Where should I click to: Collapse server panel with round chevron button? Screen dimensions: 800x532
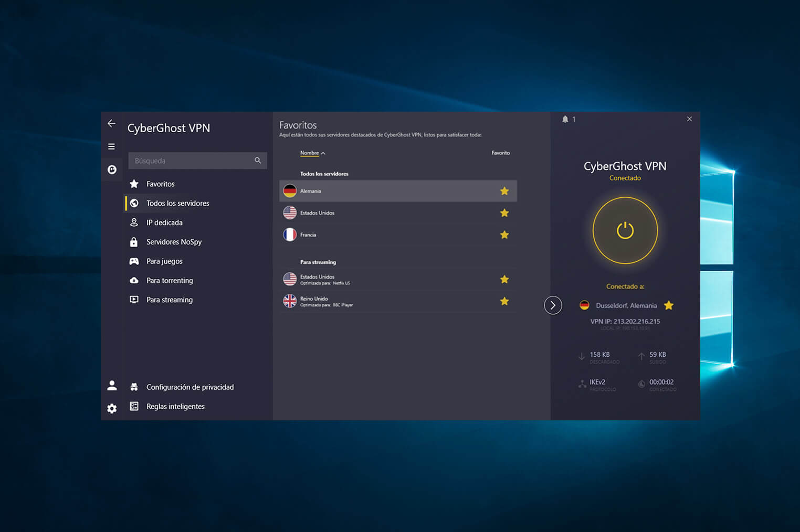pyautogui.click(x=553, y=305)
